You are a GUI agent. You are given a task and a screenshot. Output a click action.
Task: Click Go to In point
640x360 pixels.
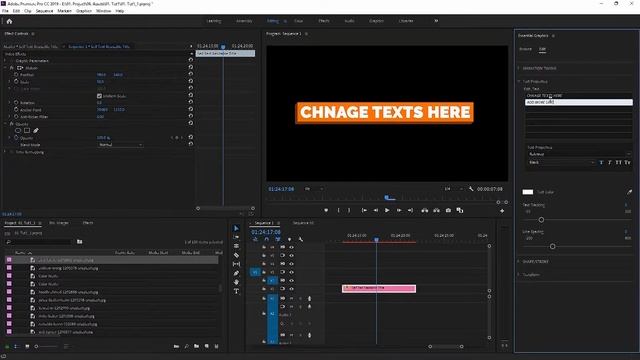point(364,210)
